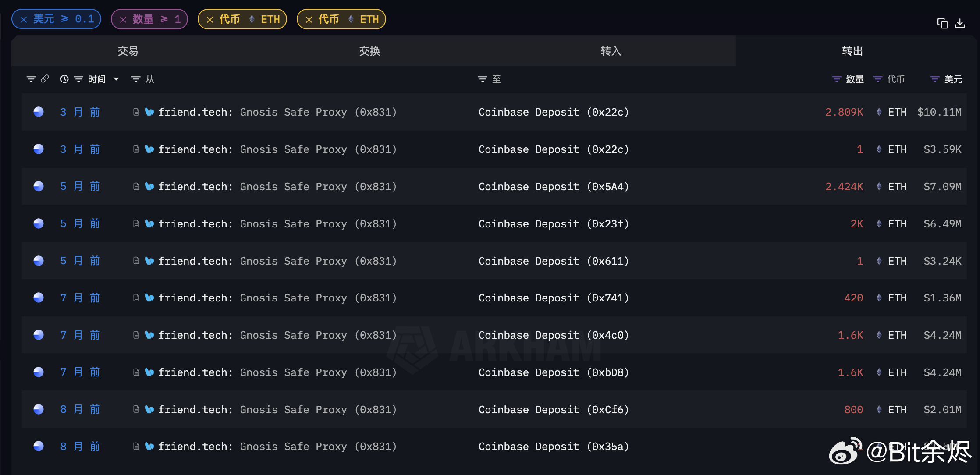Remove the 数量 ≥ 1 filter chip
Image resolution: width=980 pixels, height=475 pixels.
click(x=123, y=19)
